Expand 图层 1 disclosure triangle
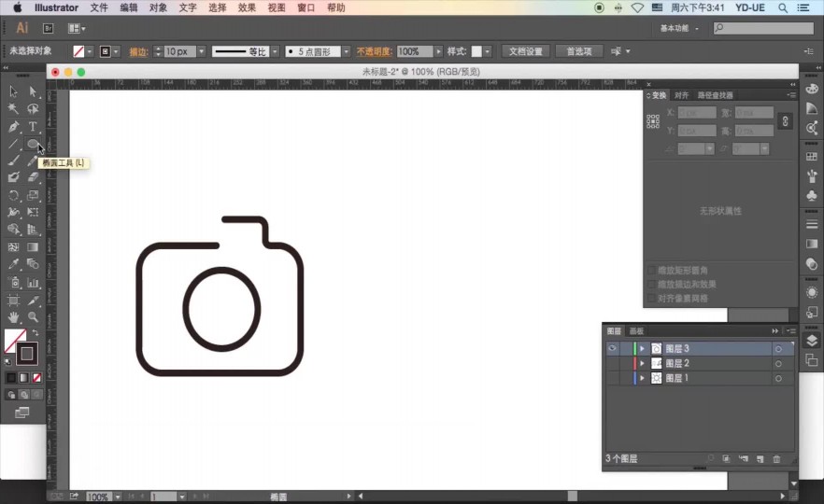Screen dimensions: 824x504 [642, 378]
